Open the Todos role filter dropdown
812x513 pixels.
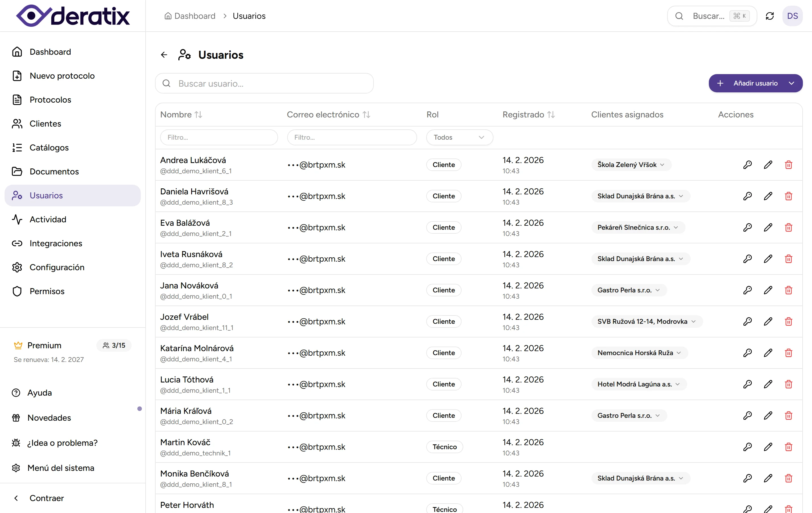click(x=459, y=137)
